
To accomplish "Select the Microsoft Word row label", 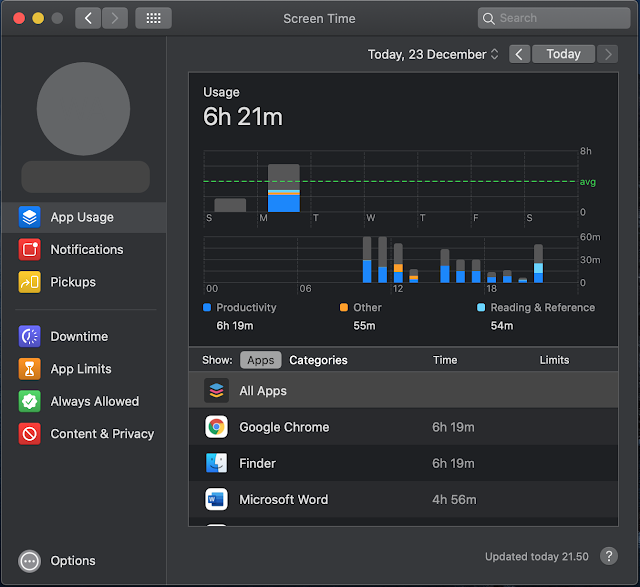I will (x=284, y=500).
